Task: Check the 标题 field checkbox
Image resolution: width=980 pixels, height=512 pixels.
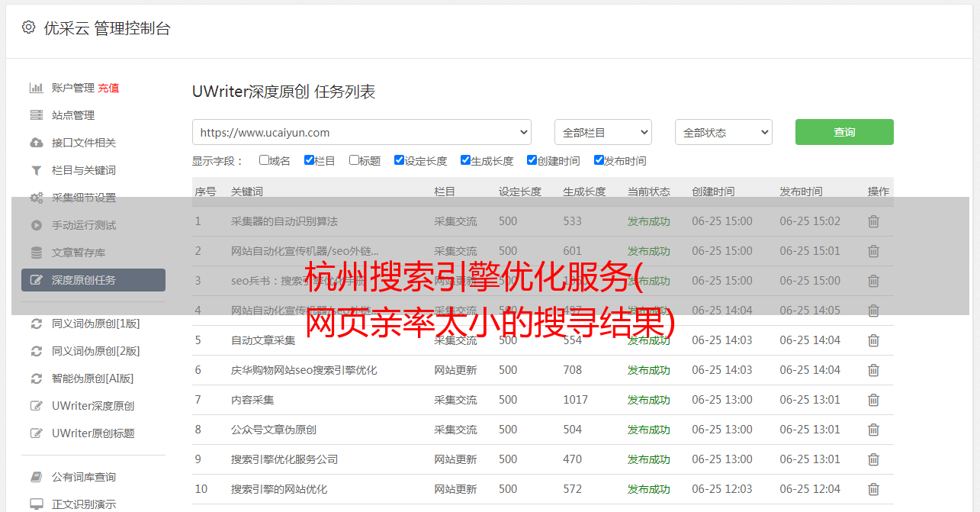Action: point(354,160)
